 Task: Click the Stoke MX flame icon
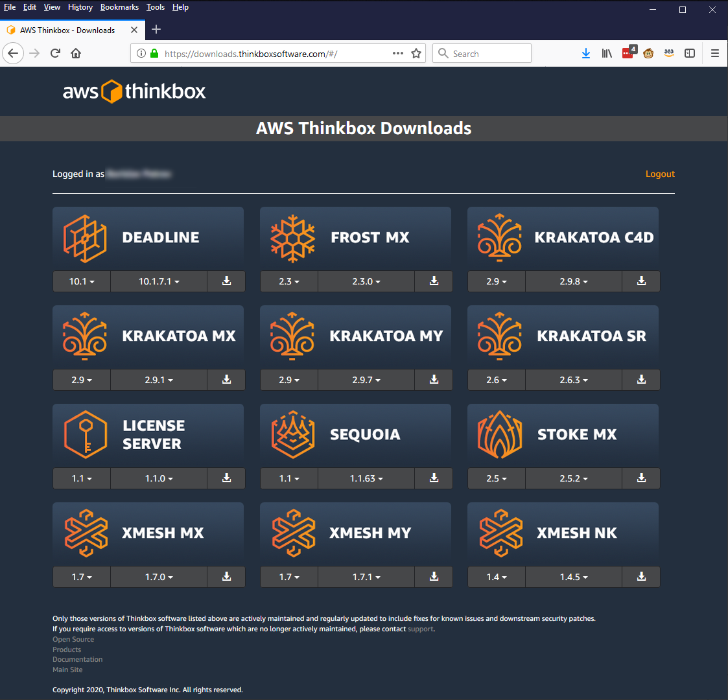(499, 434)
